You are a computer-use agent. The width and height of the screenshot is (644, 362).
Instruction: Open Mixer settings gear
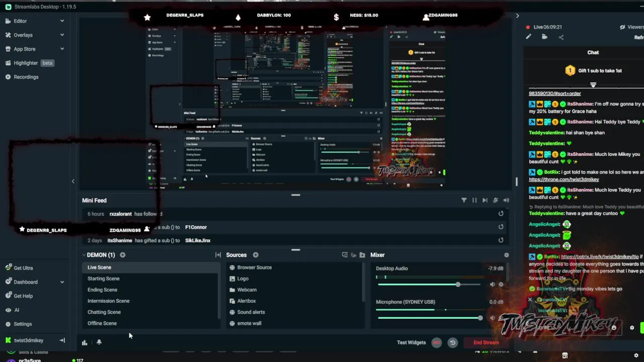(506, 255)
